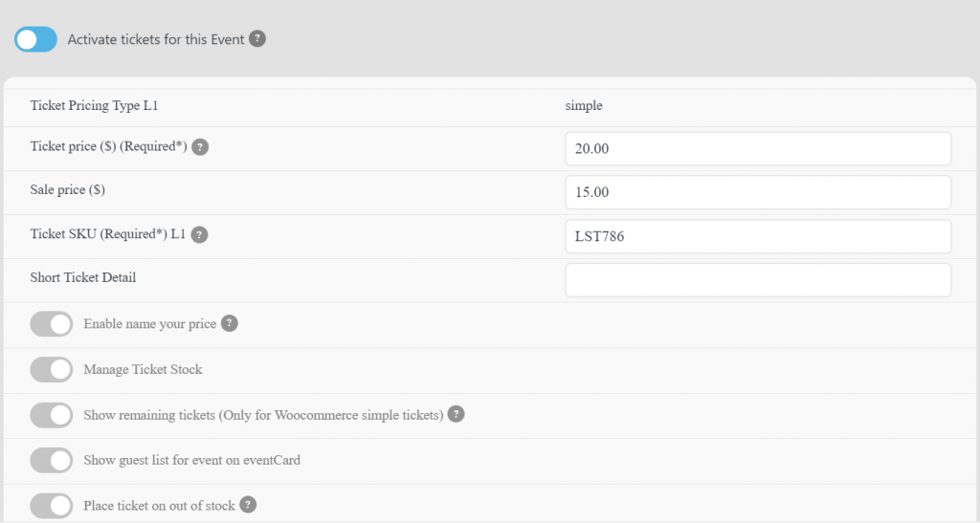Open help icon beside Activate tickets for this Event
The width and height of the screenshot is (980, 523).
(256, 38)
